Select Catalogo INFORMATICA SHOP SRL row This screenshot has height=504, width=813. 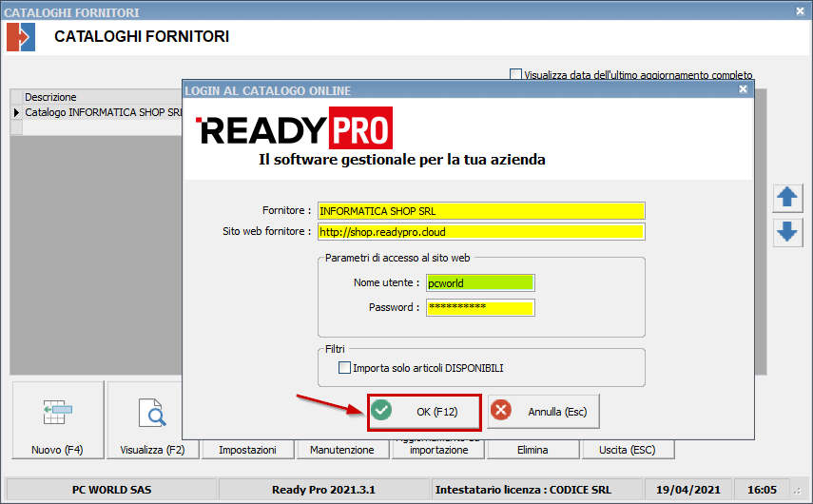point(103,112)
